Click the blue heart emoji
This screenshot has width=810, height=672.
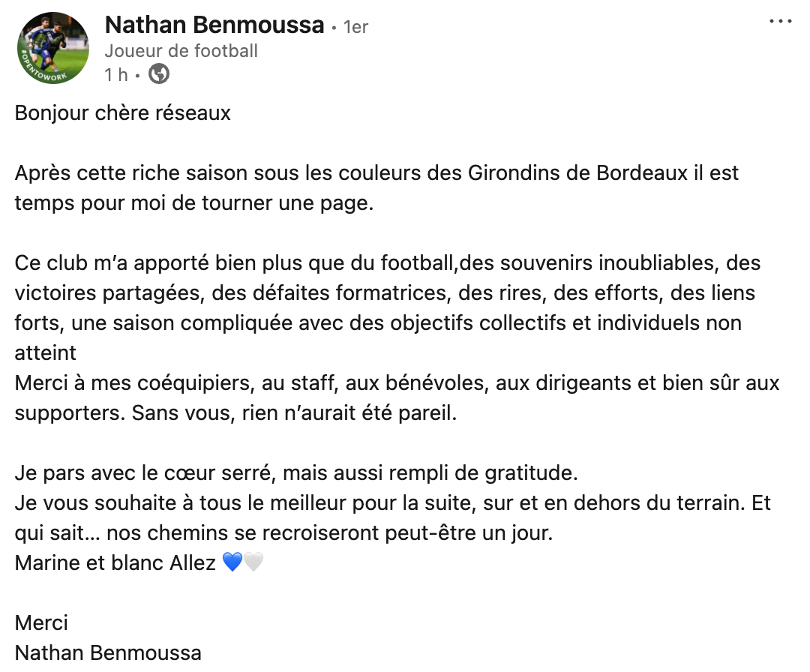[x=232, y=562]
